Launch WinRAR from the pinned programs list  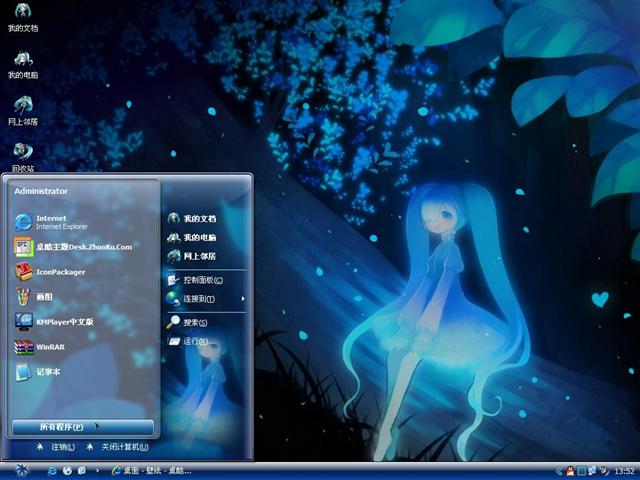click(50, 347)
